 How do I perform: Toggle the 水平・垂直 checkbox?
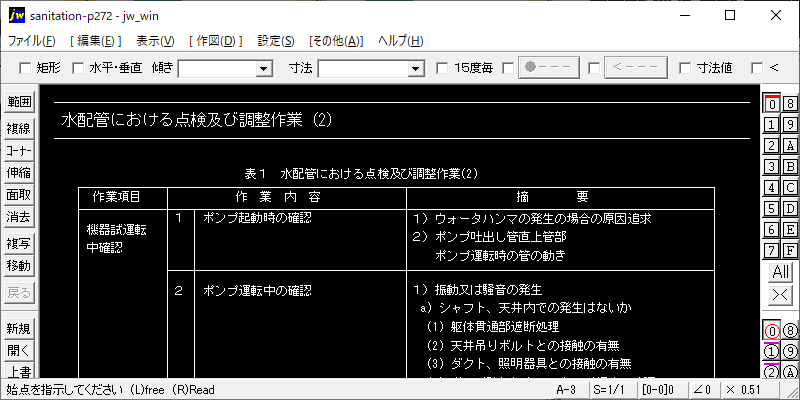pyautogui.click(x=78, y=68)
